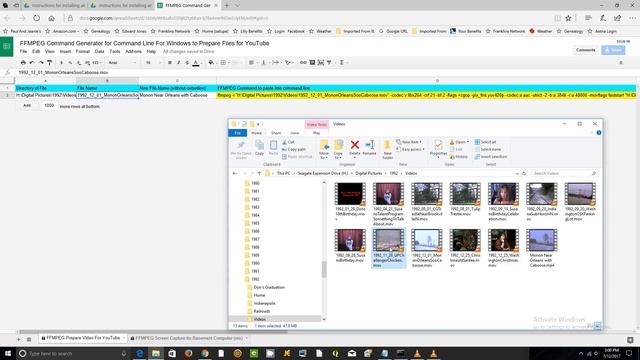
Task: Open the Insert menu in Google Sheets
Action: (65, 51)
